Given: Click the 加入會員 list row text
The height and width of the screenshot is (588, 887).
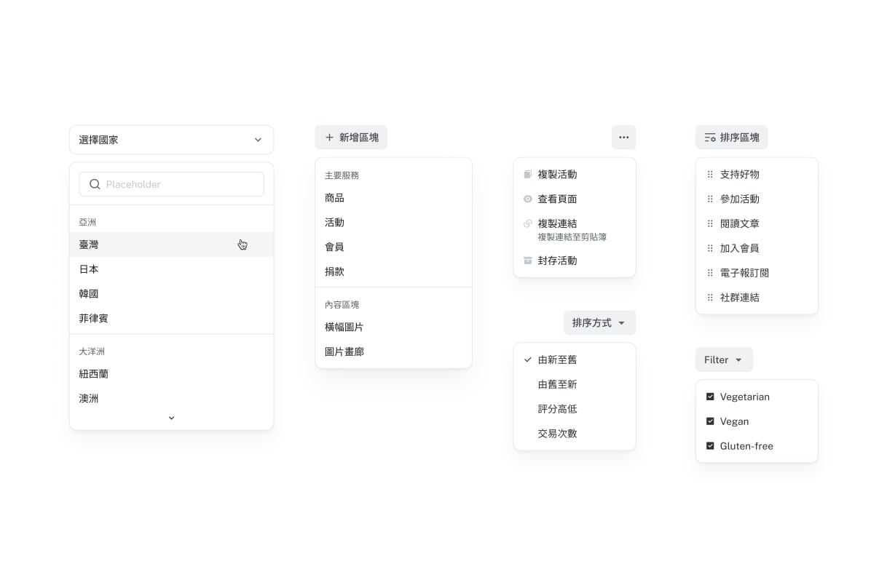Looking at the screenshot, I should pyautogui.click(x=740, y=248).
